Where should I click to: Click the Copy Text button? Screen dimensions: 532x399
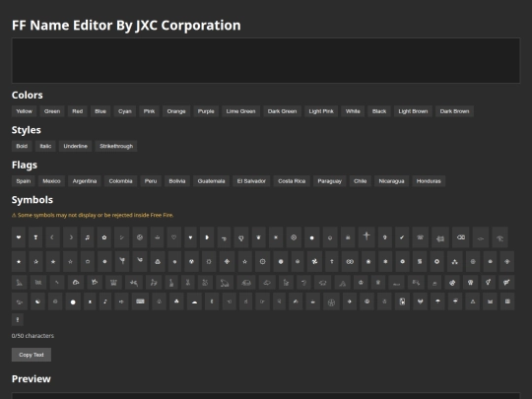(32, 355)
